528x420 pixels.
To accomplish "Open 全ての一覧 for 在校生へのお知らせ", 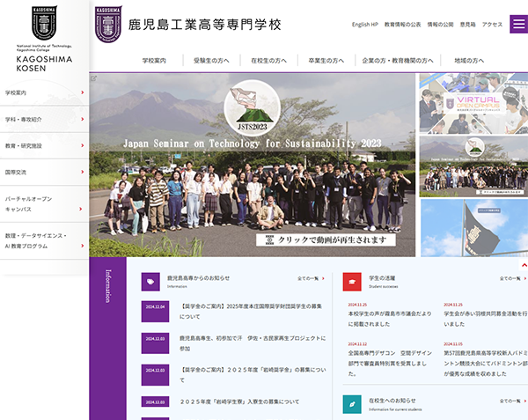I will (x=513, y=402).
